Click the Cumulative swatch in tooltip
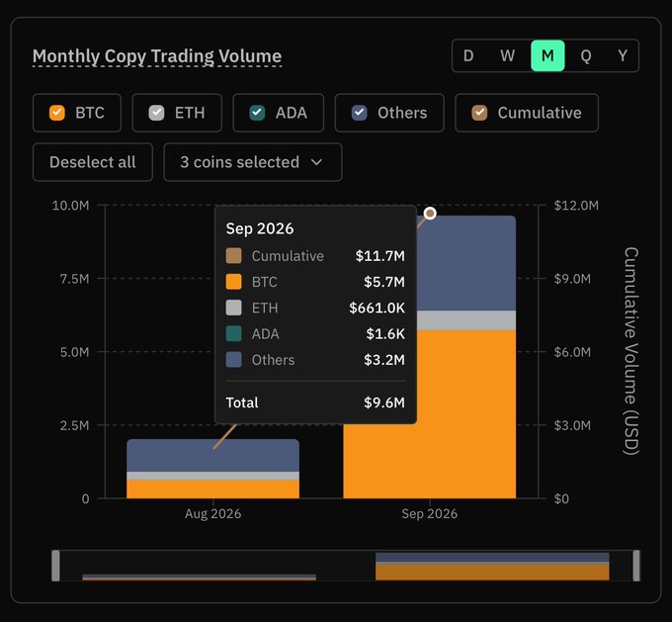The height and width of the screenshot is (622, 672). tap(233, 256)
